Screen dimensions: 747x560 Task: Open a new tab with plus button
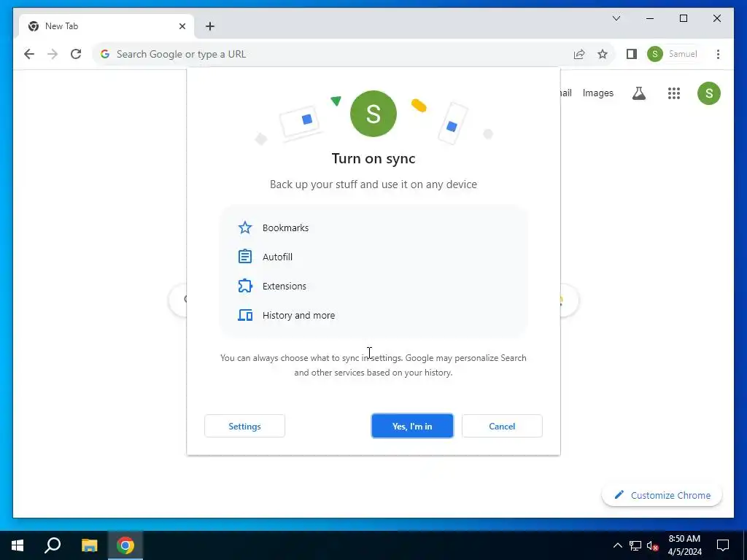click(210, 26)
